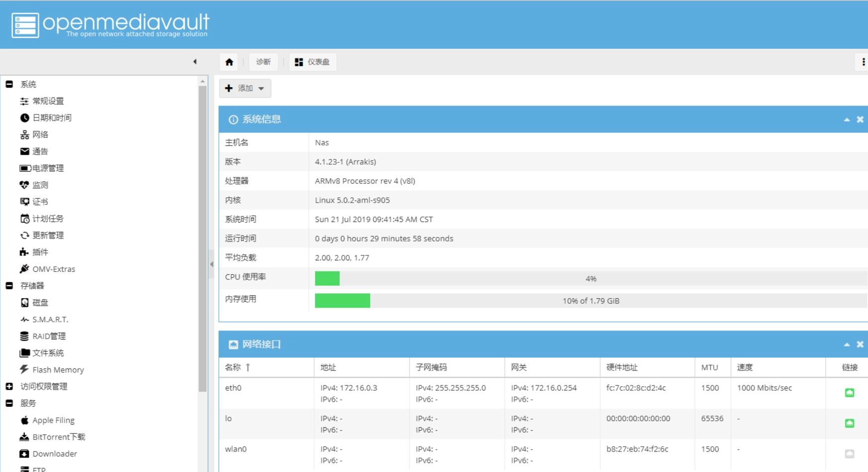Click the sidebar splitter collapse handle

coord(212,264)
